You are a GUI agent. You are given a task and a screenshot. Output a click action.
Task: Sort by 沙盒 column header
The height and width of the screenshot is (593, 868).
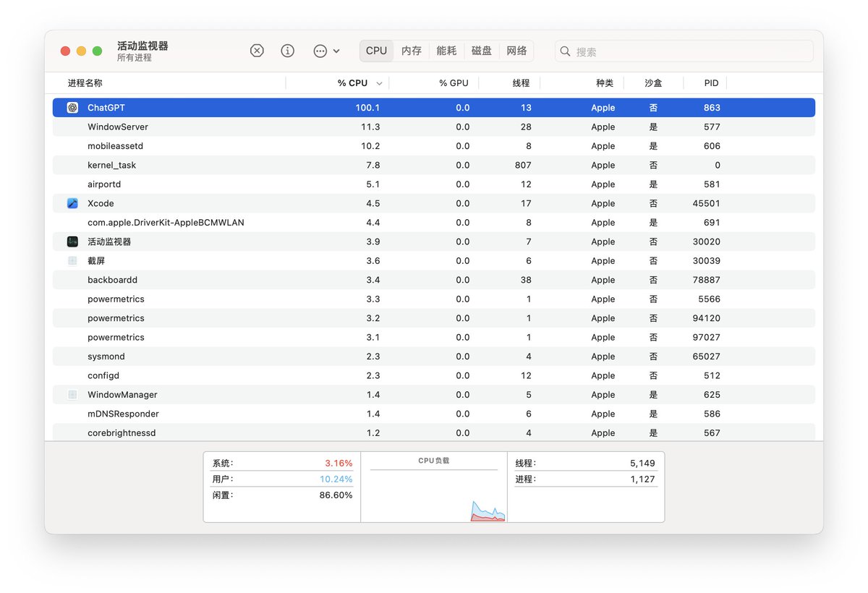pos(653,83)
